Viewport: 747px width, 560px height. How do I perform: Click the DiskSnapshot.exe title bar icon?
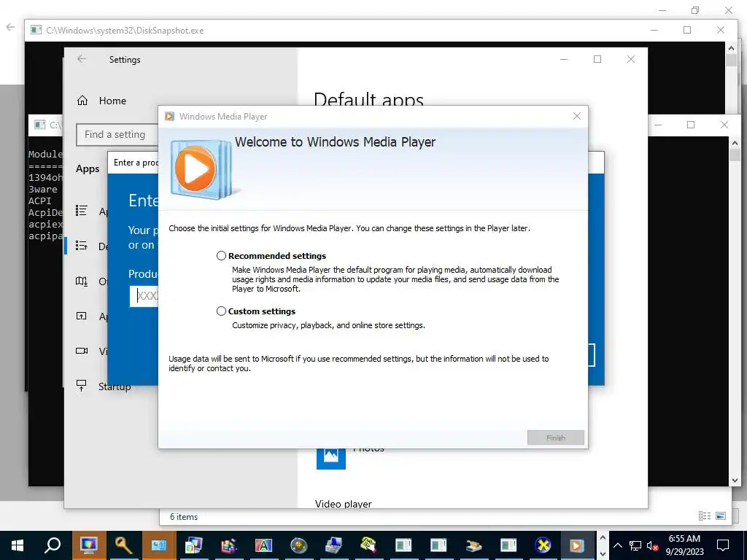point(36,30)
